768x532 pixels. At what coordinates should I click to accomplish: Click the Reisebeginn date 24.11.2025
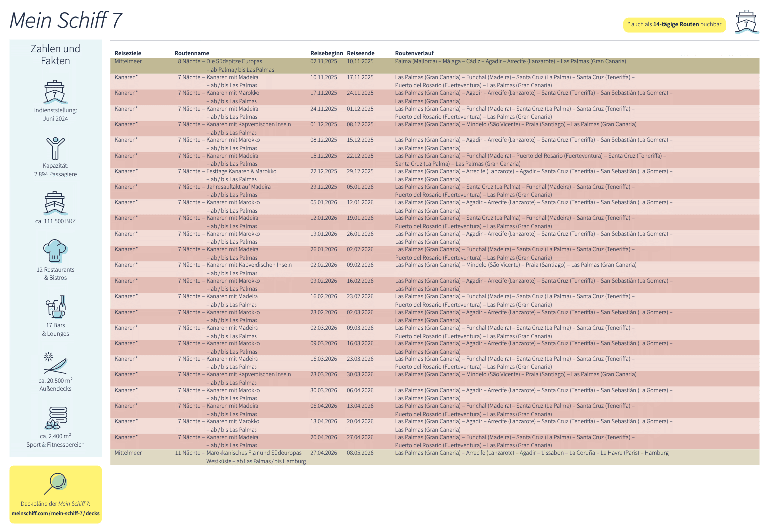[x=324, y=109]
